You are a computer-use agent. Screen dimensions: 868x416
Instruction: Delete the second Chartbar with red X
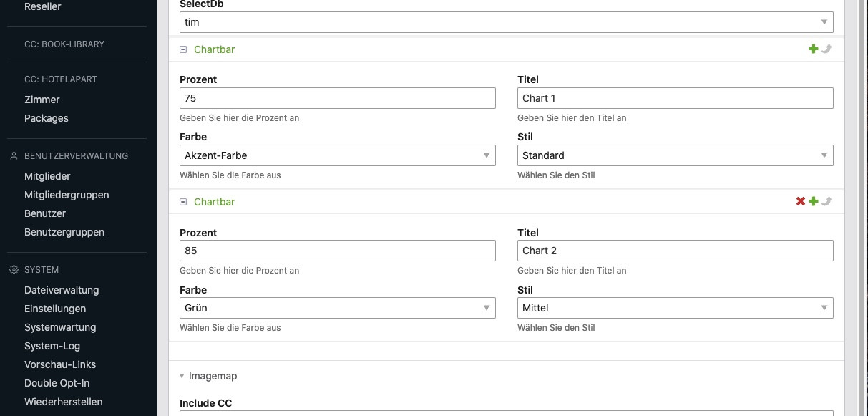(x=801, y=202)
